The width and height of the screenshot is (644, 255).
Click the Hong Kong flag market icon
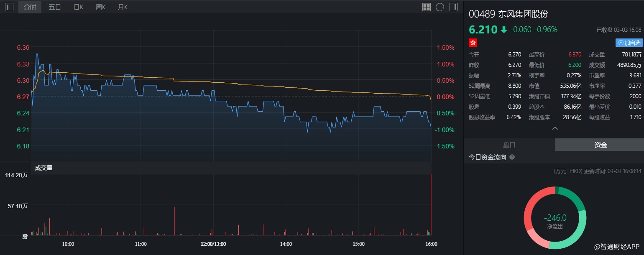(x=473, y=43)
